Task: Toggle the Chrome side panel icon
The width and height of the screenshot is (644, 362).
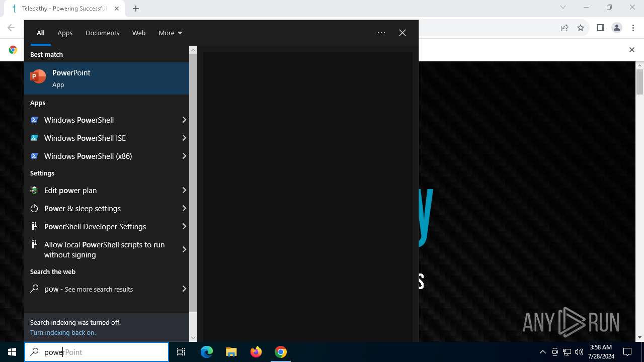Action: [600, 28]
